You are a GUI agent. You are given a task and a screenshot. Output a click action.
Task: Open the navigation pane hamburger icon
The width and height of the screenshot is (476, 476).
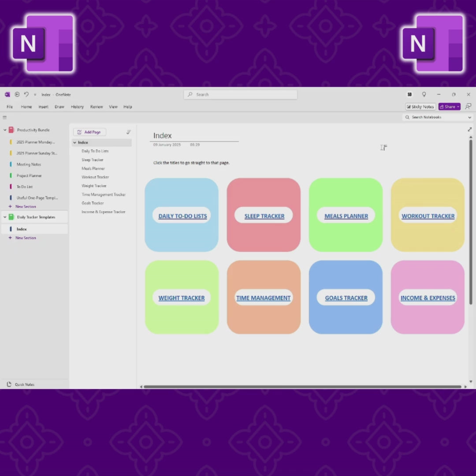(x=4, y=117)
